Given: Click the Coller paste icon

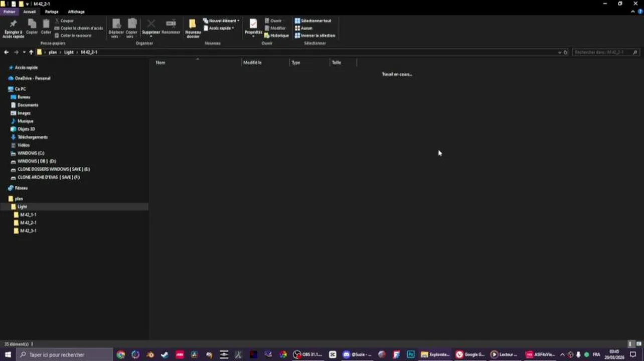Looking at the screenshot, I should coord(46,24).
